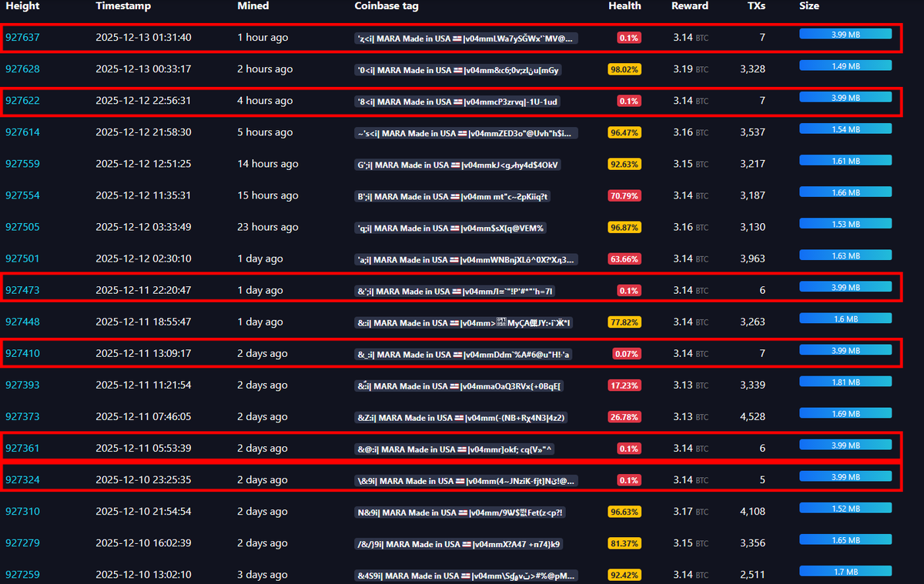
Task: Open block 927559 link
Action: [x=22, y=164]
